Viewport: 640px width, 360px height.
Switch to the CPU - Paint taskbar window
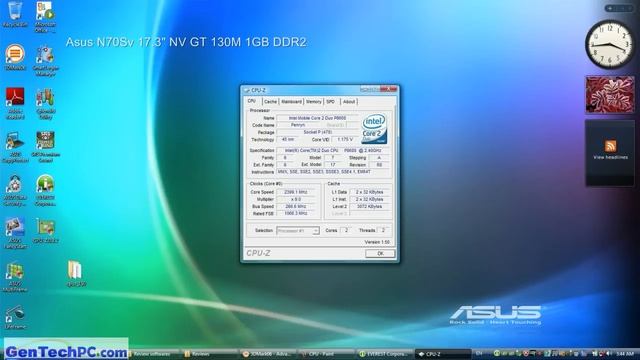[327, 354]
